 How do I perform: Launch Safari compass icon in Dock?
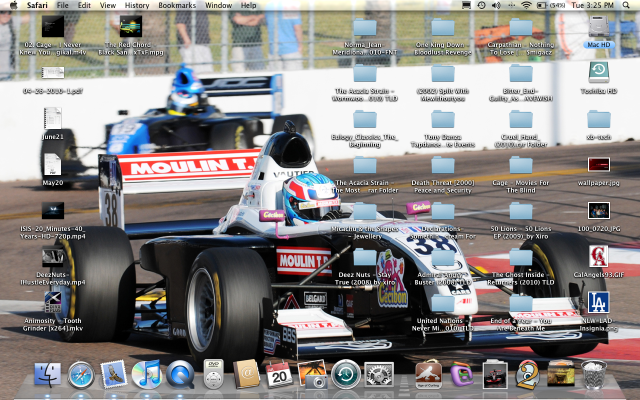point(81,374)
